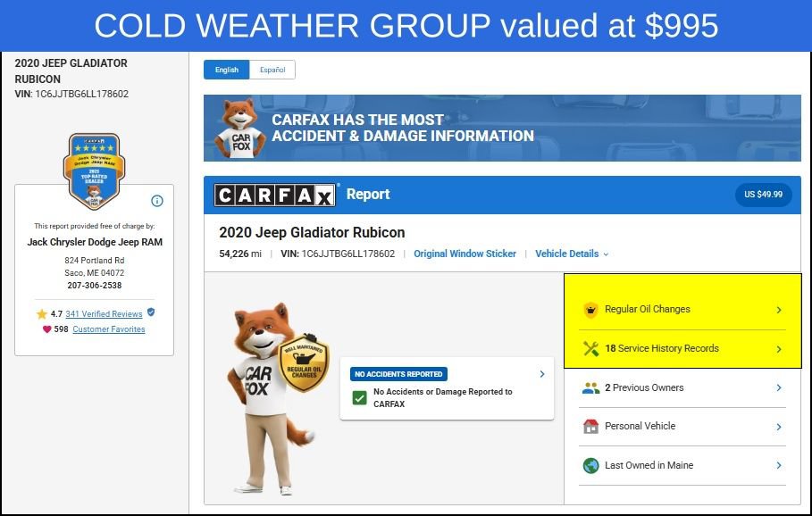Click the green checkmark for no accidents
Image resolution: width=812 pixels, height=516 pixels.
coord(359,397)
